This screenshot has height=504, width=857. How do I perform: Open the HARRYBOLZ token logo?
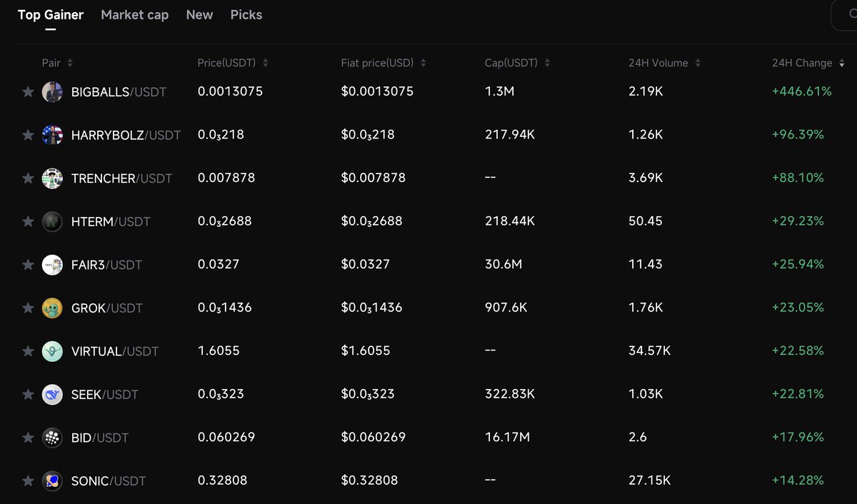pos(52,135)
